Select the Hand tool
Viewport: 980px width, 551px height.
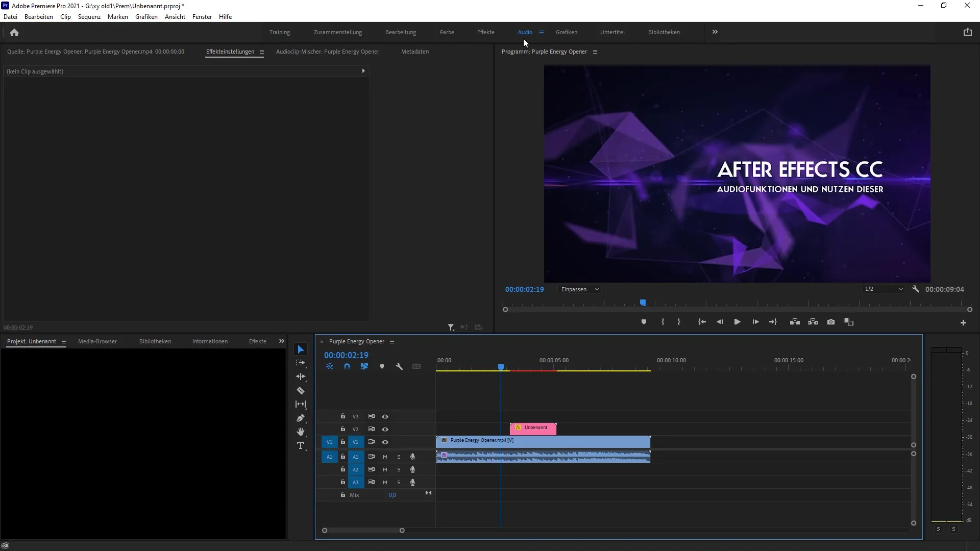(x=301, y=432)
